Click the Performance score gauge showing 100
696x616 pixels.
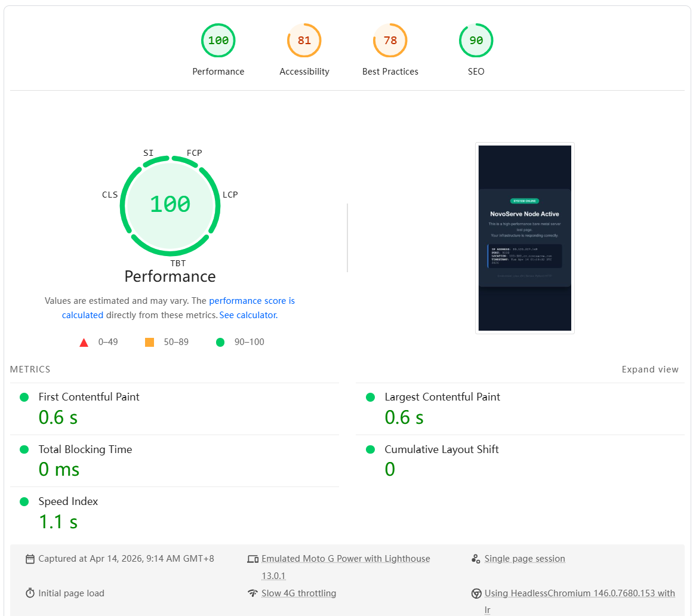click(218, 41)
